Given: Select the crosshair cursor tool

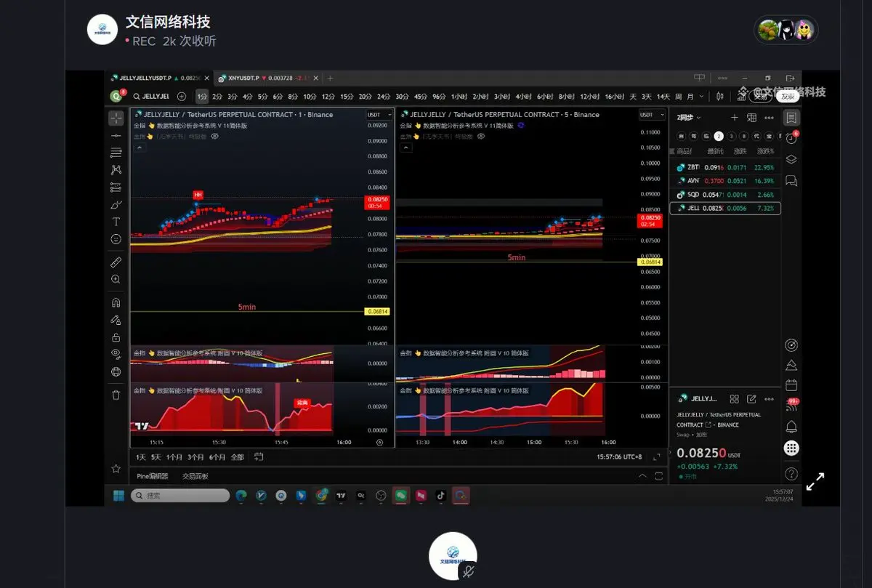Looking at the screenshot, I should pos(116,118).
